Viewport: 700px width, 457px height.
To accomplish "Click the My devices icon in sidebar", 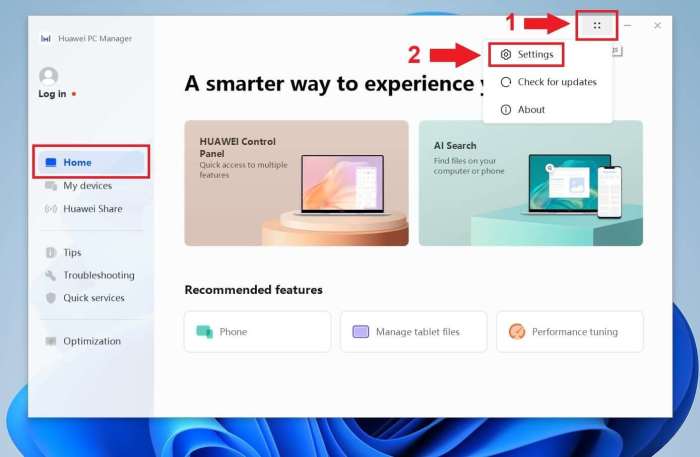I will (x=51, y=186).
